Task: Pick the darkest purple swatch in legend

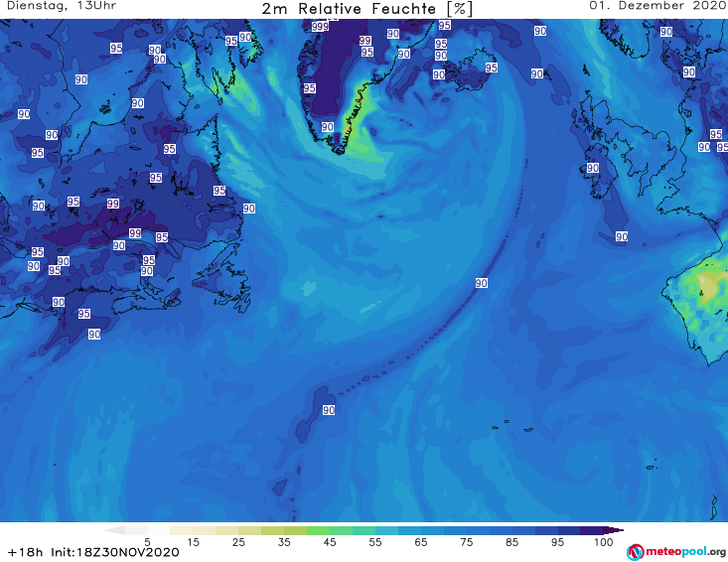Action: point(614,530)
